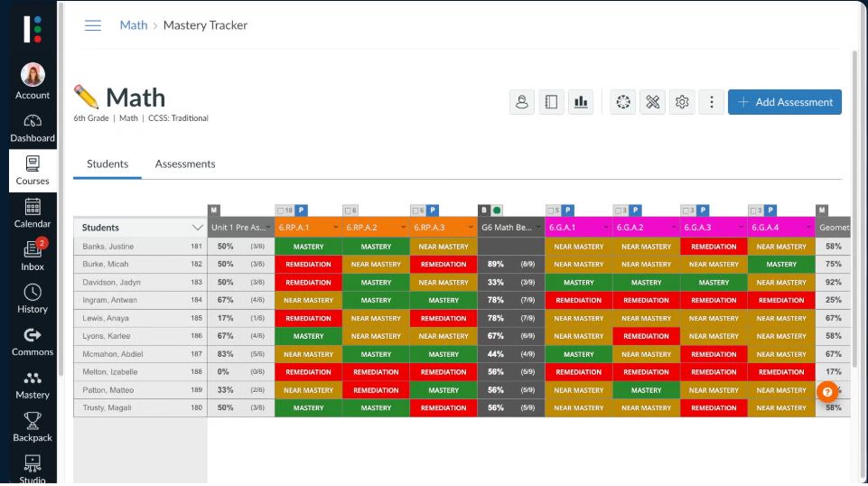The height and width of the screenshot is (486, 868).
Task: Click the notebook layout icon in toolbar
Action: 551,102
